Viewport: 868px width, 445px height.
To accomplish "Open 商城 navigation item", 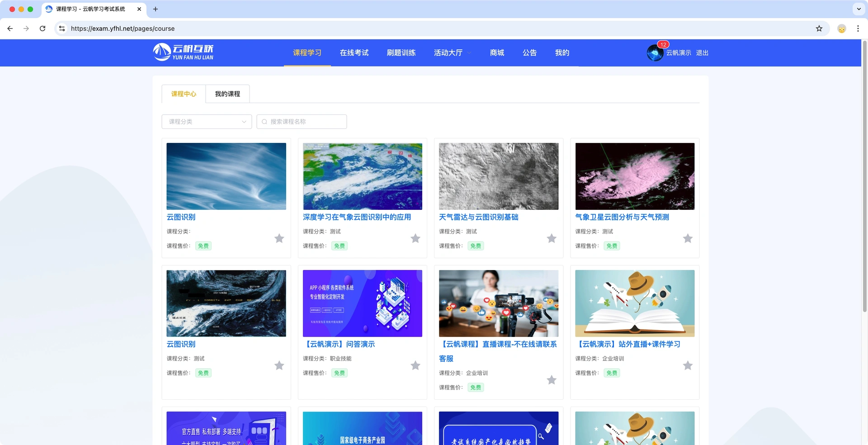I will (x=497, y=52).
